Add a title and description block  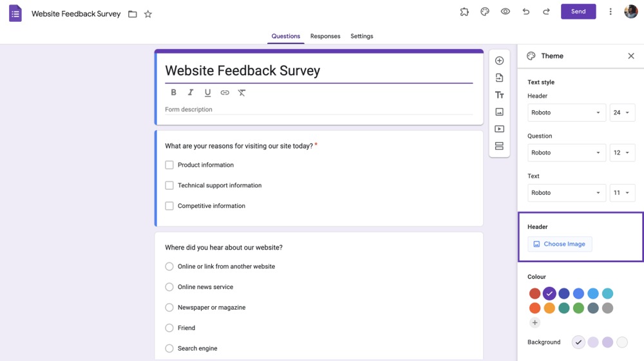click(499, 95)
